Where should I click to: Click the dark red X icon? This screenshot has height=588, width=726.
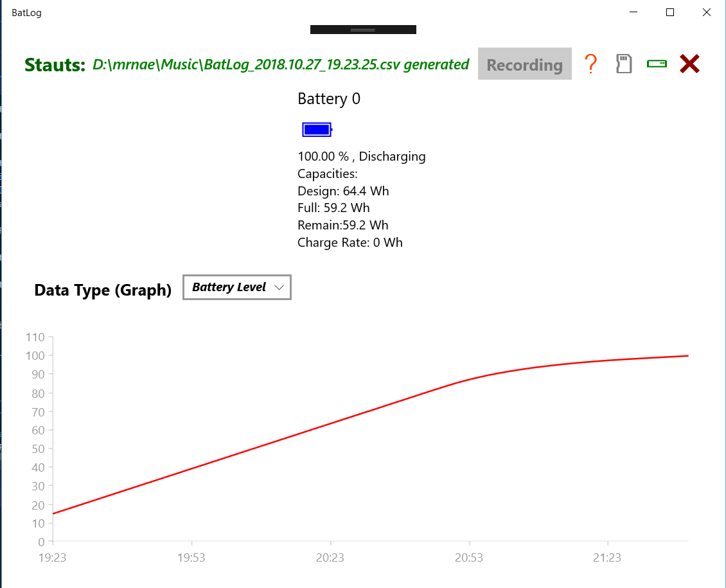[689, 64]
